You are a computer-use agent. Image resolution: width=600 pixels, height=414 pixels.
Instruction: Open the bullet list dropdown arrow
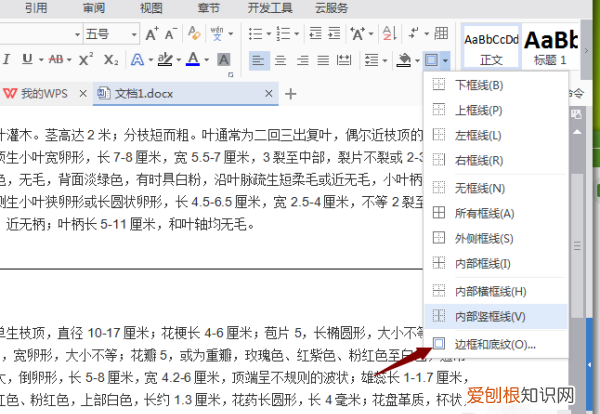click(x=268, y=34)
